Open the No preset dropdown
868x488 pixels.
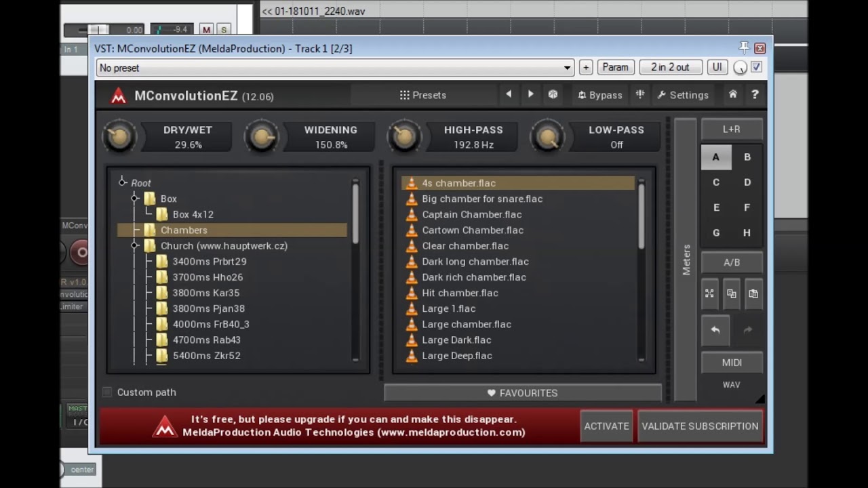(x=335, y=68)
